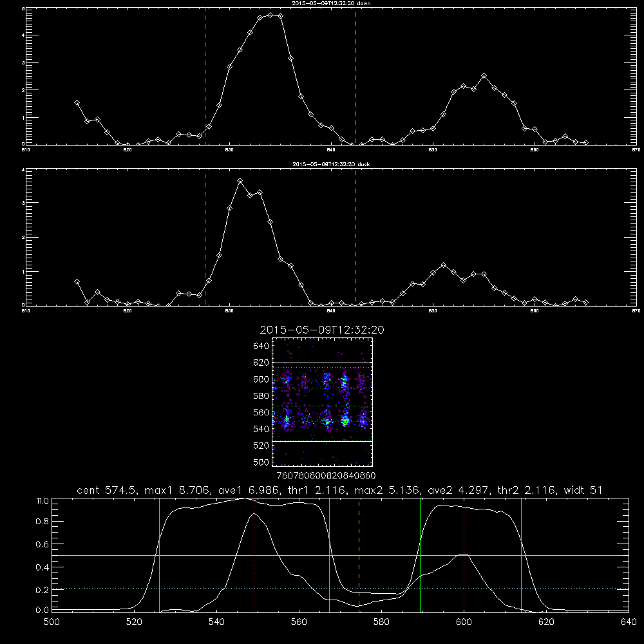
Task: Click the 'cent 574.5' value in the bottom header
Action: tap(107, 490)
